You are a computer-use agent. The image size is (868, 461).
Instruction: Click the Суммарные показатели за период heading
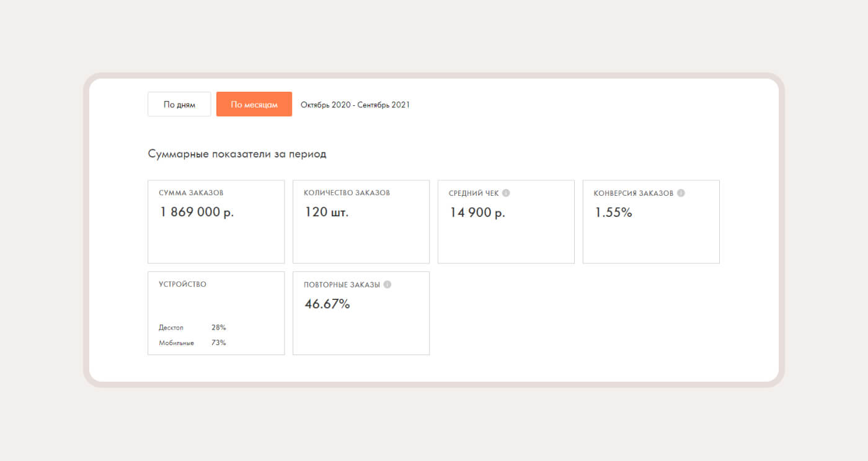coord(237,154)
